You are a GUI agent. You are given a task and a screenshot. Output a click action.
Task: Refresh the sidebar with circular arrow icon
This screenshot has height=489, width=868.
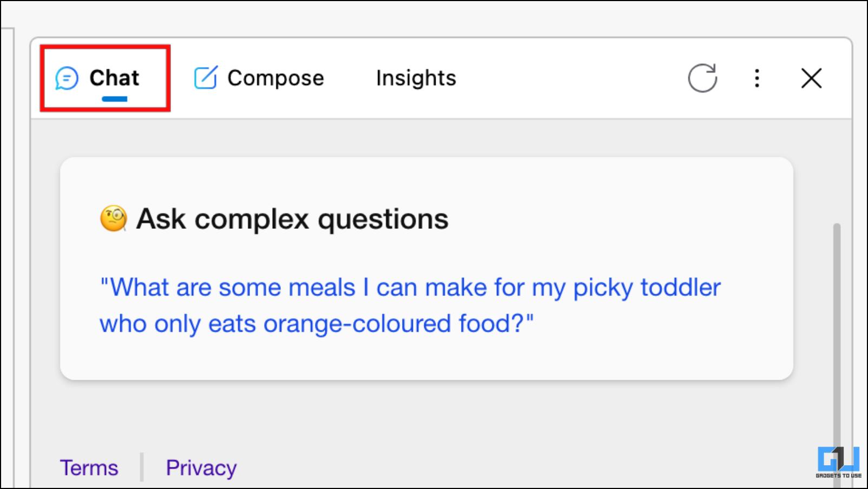pos(702,78)
